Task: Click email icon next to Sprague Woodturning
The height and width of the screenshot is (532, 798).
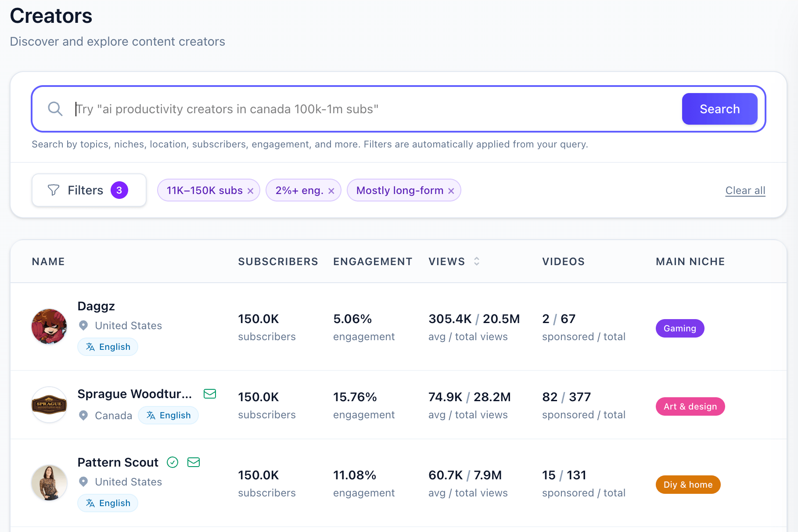Action: pyautogui.click(x=210, y=394)
